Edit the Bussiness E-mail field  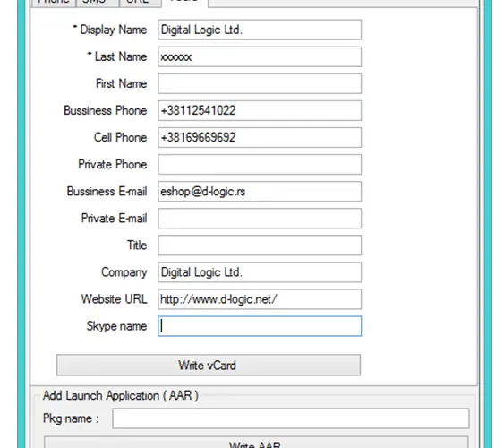(260, 192)
